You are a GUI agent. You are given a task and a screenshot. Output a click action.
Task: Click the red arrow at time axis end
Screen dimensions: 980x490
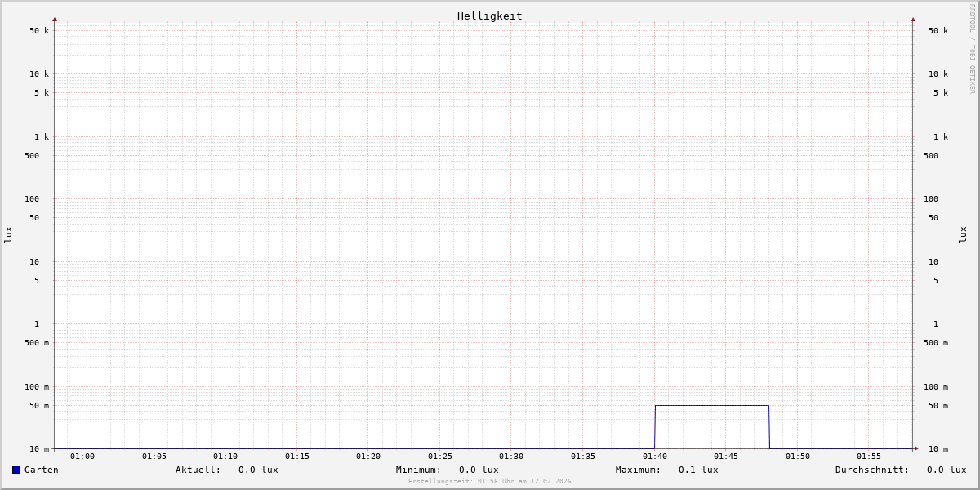click(x=916, y=448)
